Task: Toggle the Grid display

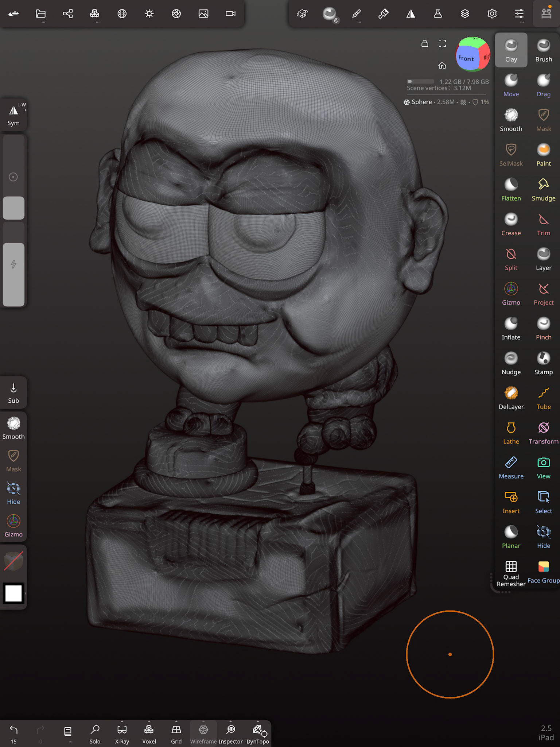Action: tap(176, 734)
